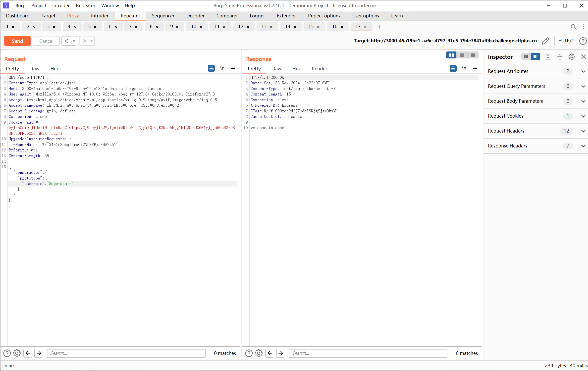The height and width of the screenshot is (371, 588).
Task: Open Response search settings gear
Action: pos(259,353)
